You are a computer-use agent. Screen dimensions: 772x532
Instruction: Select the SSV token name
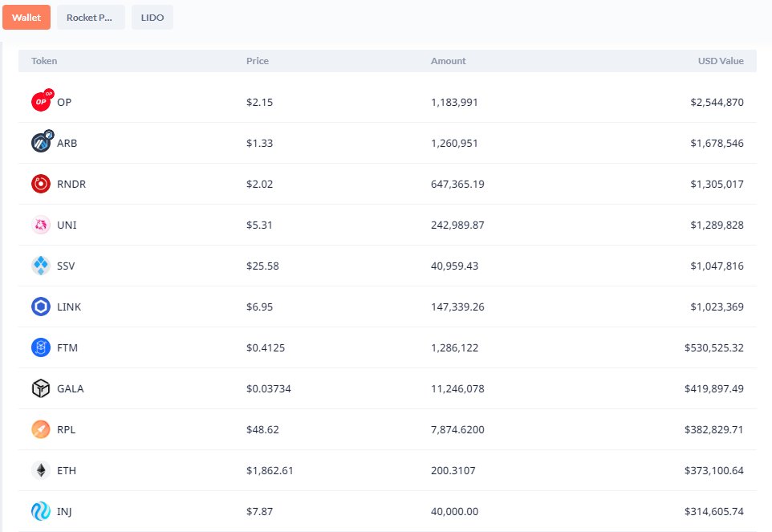tap(66, 266)
